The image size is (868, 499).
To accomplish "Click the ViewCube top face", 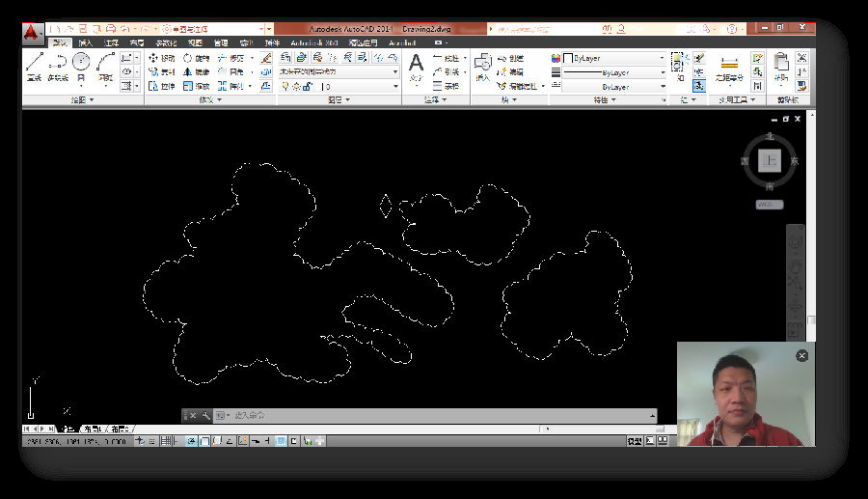I will point(769,161).
